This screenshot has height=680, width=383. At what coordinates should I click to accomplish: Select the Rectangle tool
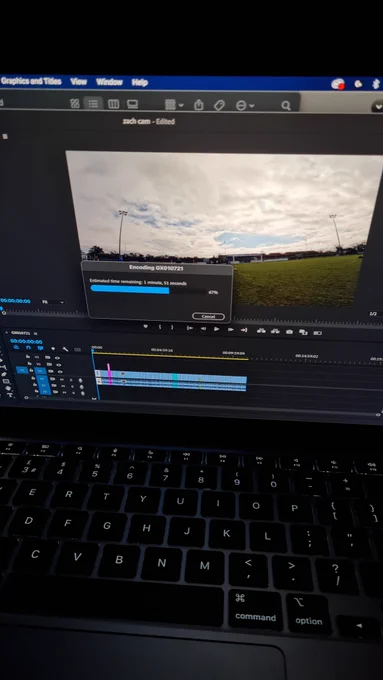[x=6, y=381]
